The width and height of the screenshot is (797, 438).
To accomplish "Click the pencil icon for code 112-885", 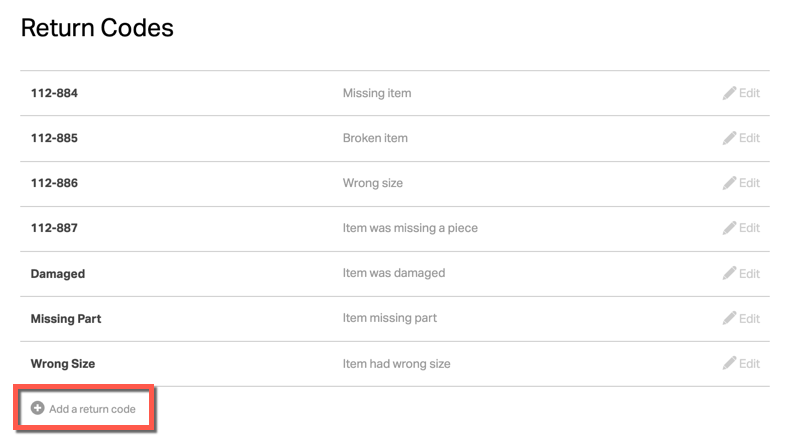I will 729,138.
